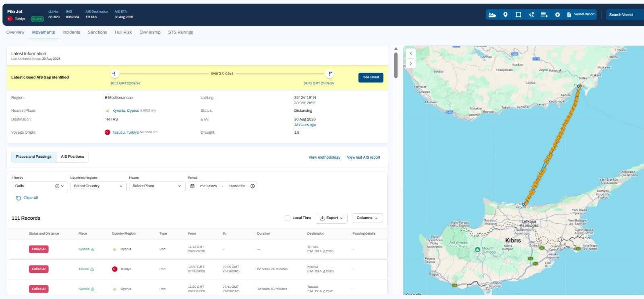
Task: Click the Search Vessel field
Action: click(625, 14)
